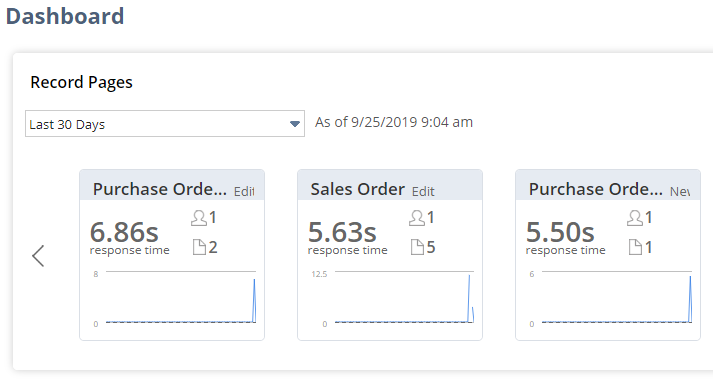The height and width of the screenshot is (380, 713).
Task: Click the response time label under 5.63s
Action: (x=347, y=250)
